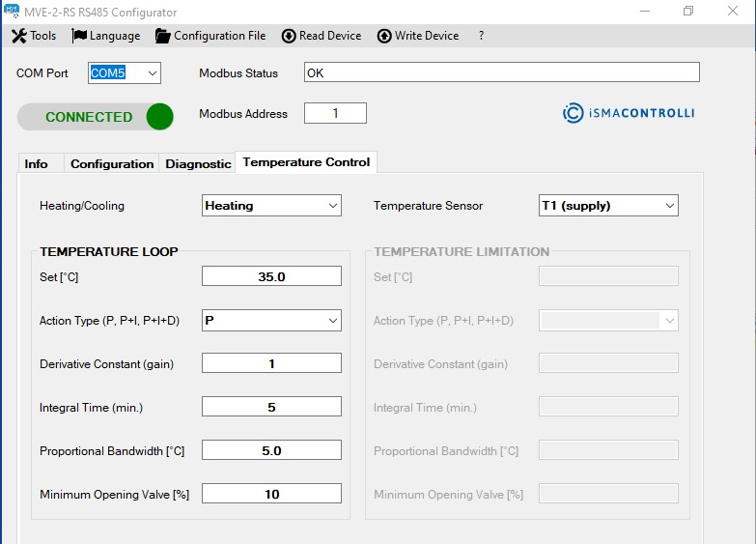Click the Language flag icon
The image size is (756, 544).
79,36
